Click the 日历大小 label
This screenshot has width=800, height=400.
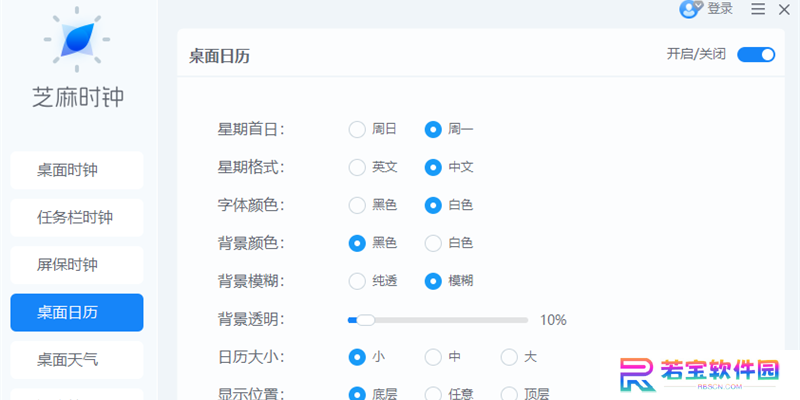click(251, 357)
